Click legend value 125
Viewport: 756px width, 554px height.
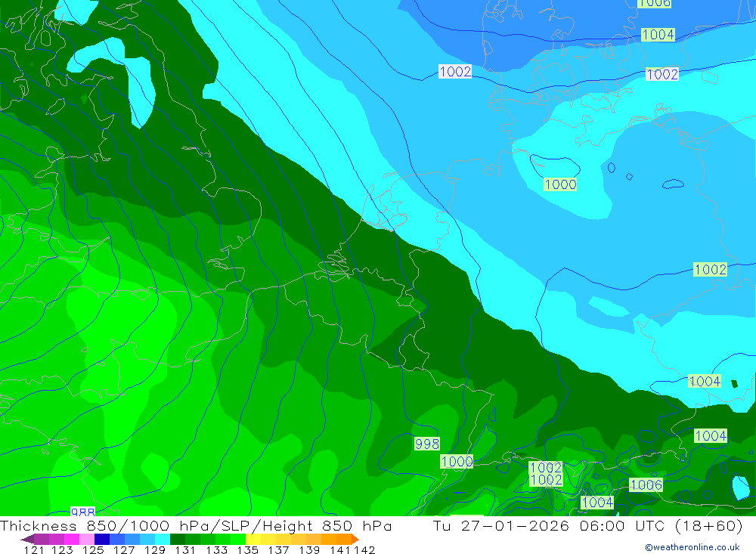93,549
